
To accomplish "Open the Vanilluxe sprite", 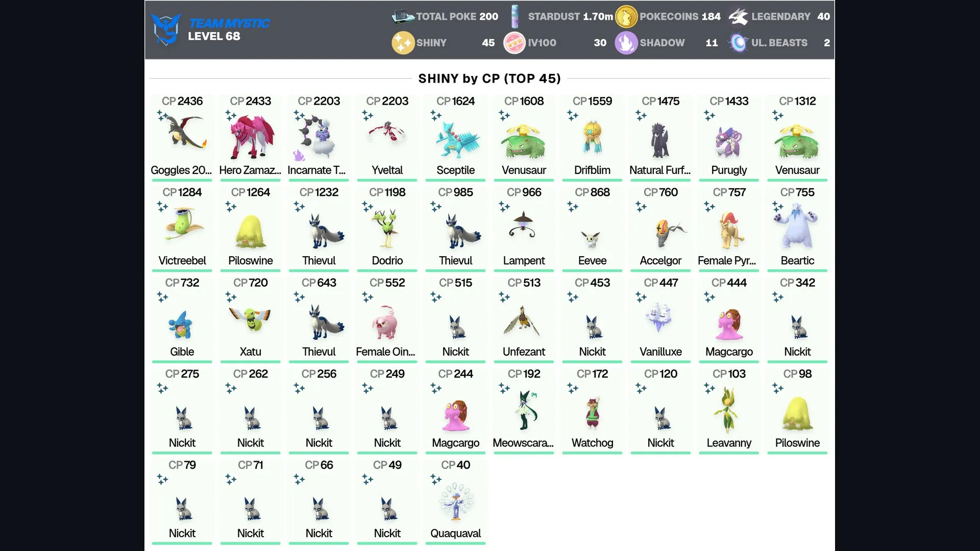I will pyautogui.click(x=659, y=316).
